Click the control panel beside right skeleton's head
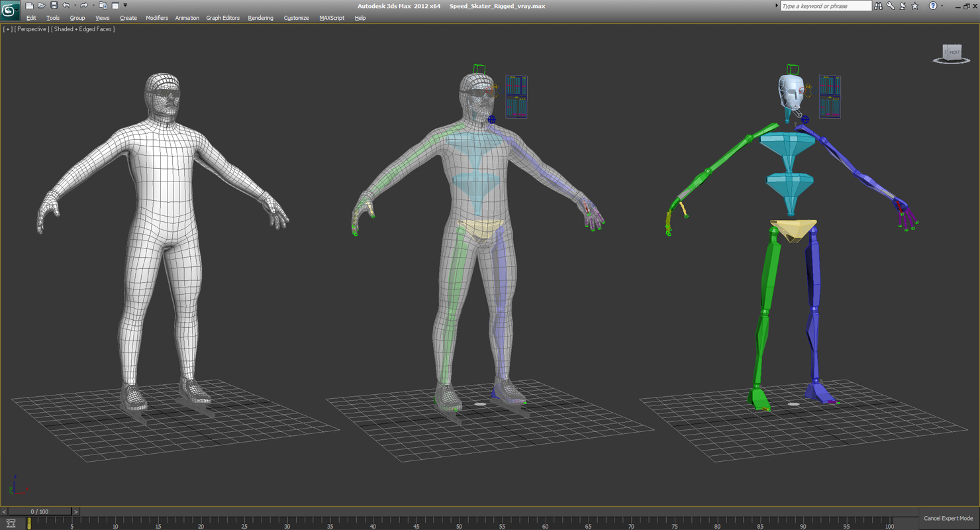This screenshot has width=980, height=530. pos(830,97)
